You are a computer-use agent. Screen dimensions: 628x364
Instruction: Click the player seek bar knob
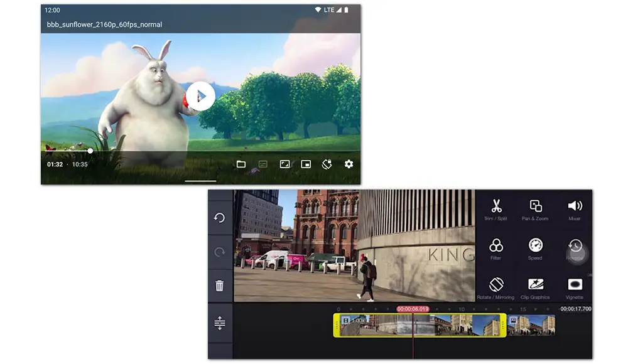point(90,151)
